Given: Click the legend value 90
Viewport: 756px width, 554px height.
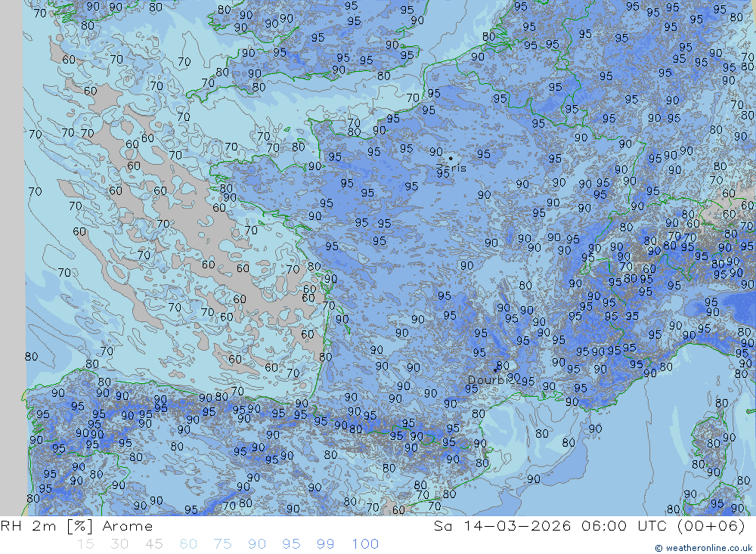Looking at the screenshot, I should 257,544.
